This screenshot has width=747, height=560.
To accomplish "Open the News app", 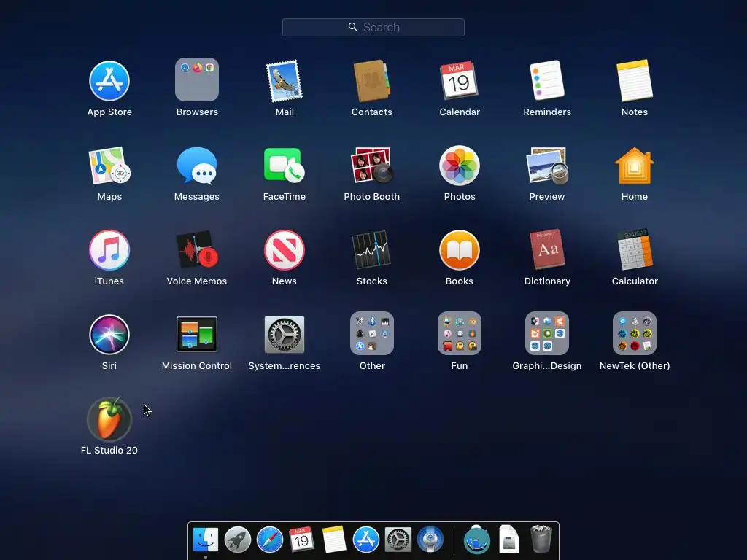I will click(285, 250).
